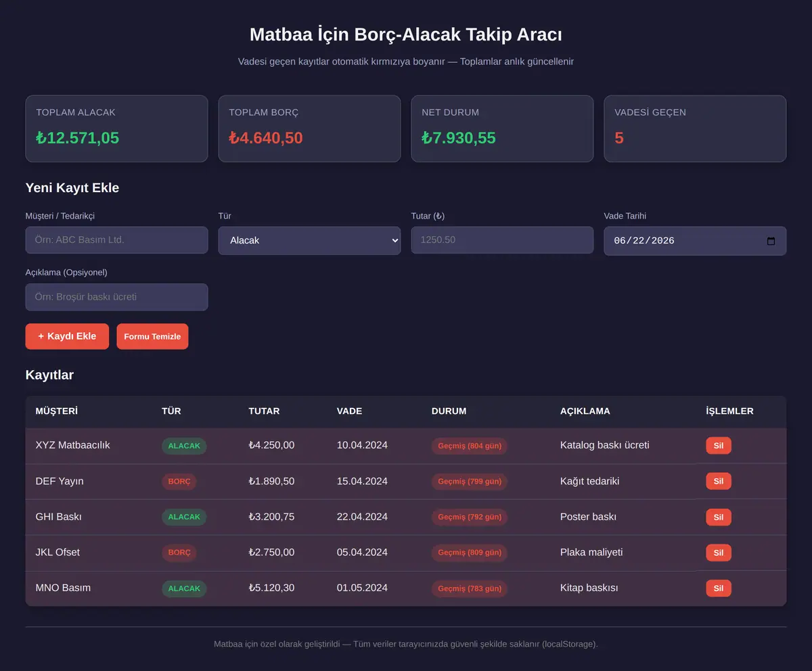Open the calendar picker icon in Vade Tarihi

click(771, 241)
